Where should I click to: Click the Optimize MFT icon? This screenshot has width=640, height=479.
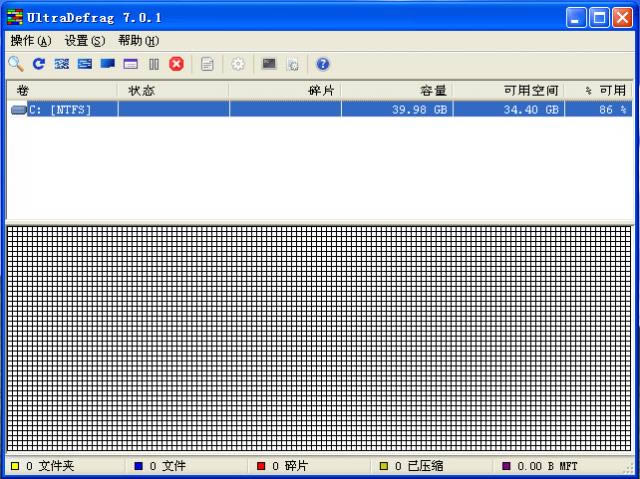131,64
